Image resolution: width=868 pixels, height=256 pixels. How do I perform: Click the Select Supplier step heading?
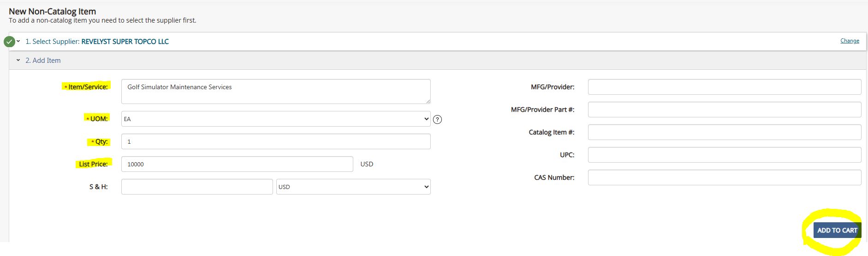click(97, 42)
